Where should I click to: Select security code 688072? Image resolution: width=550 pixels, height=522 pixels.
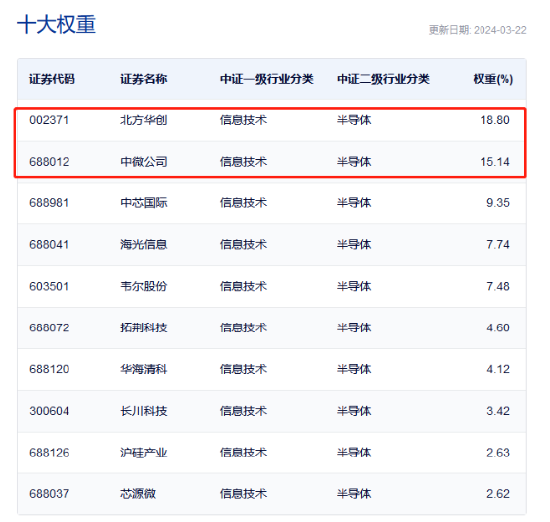click(x=49, y=328)
